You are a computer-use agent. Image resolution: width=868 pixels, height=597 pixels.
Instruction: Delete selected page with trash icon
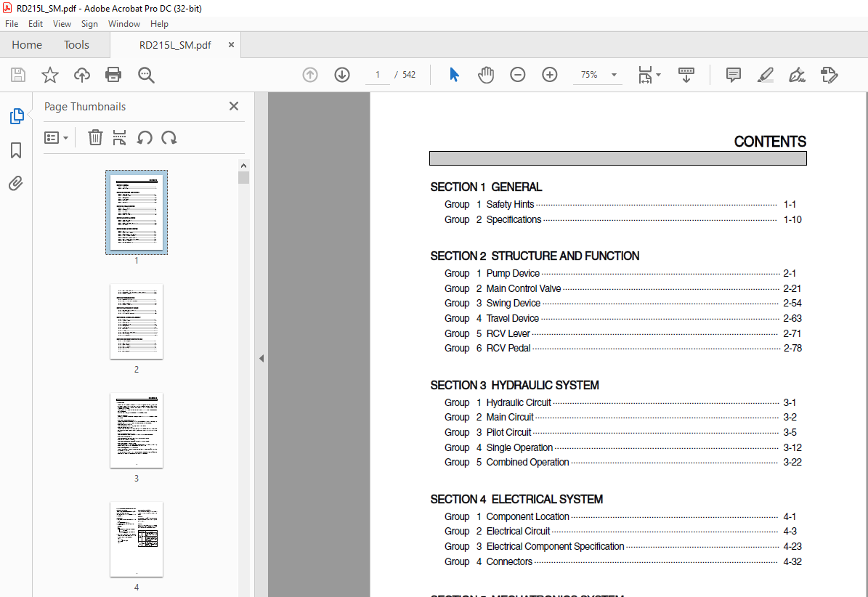pos(95,137)
